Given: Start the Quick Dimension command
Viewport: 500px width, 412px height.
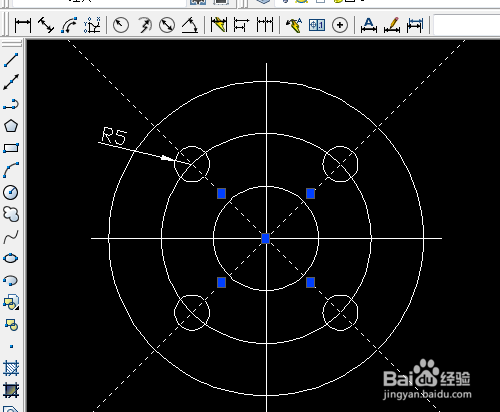Looking at the screenshot, I should point(219,25).
